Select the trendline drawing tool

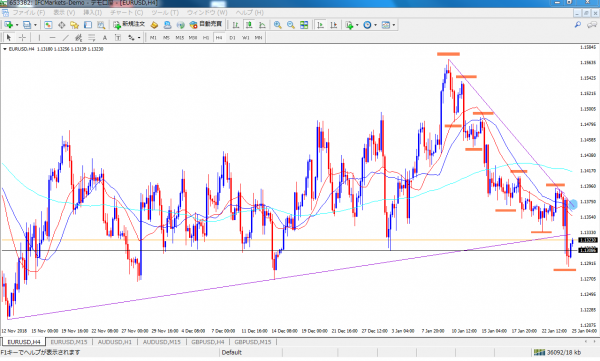pyautogui.click(x=65, y=38)
